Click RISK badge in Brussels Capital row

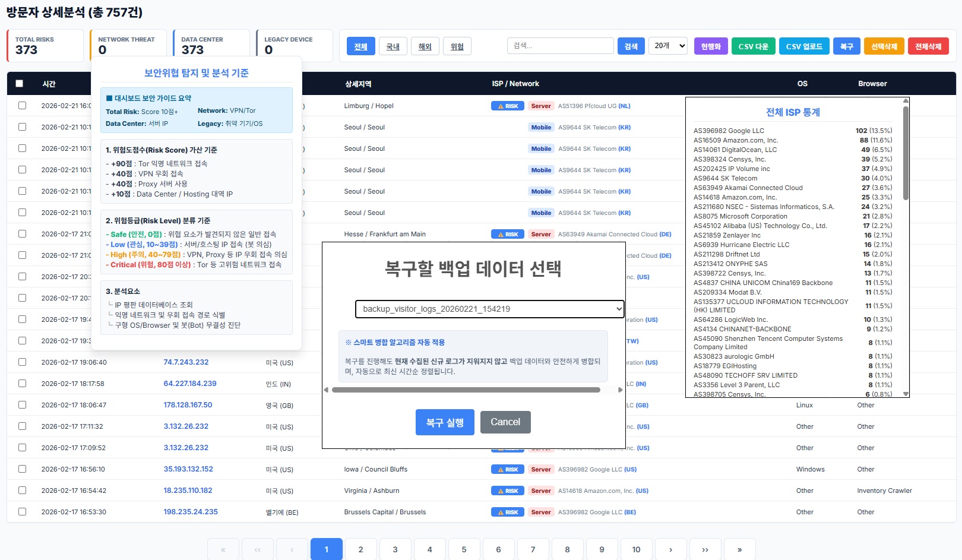[x=508, y=512]
